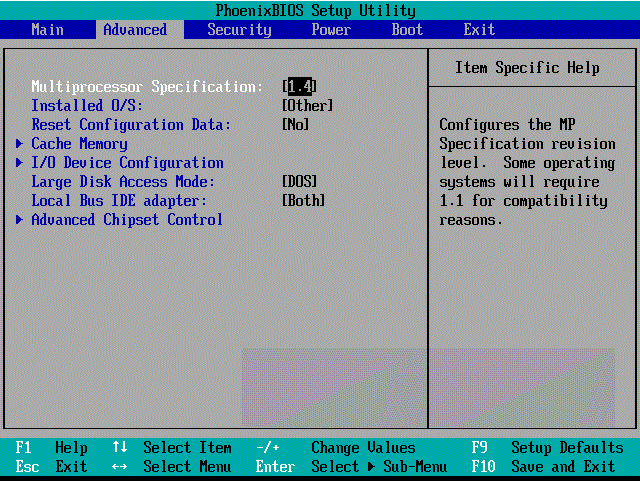The image size is (640, 481).
Task: Change Large Disk Access Mode DOS value
Action: pyautogui.click(x=300, y=182)
